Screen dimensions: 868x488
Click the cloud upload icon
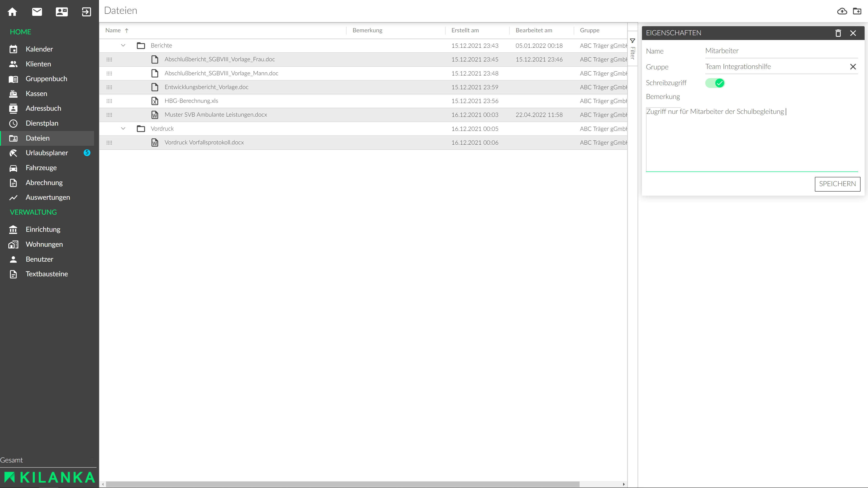pos(842,11)
